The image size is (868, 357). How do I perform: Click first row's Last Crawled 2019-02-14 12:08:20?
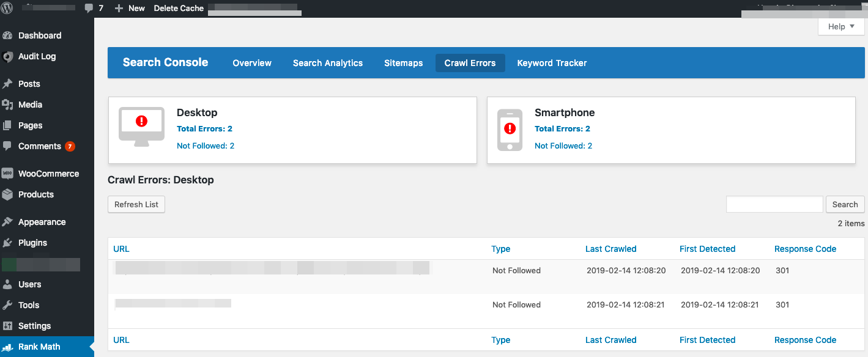click(626, 270)
